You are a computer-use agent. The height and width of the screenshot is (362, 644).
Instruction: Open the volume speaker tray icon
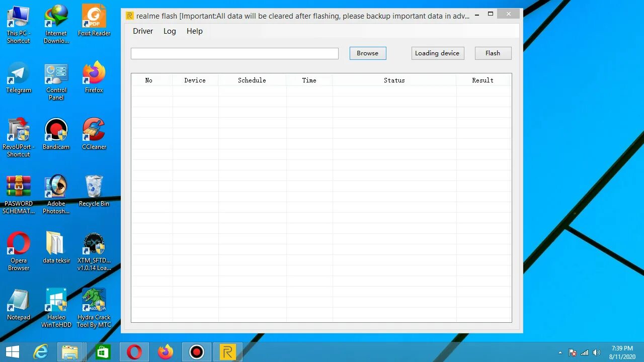597,352
